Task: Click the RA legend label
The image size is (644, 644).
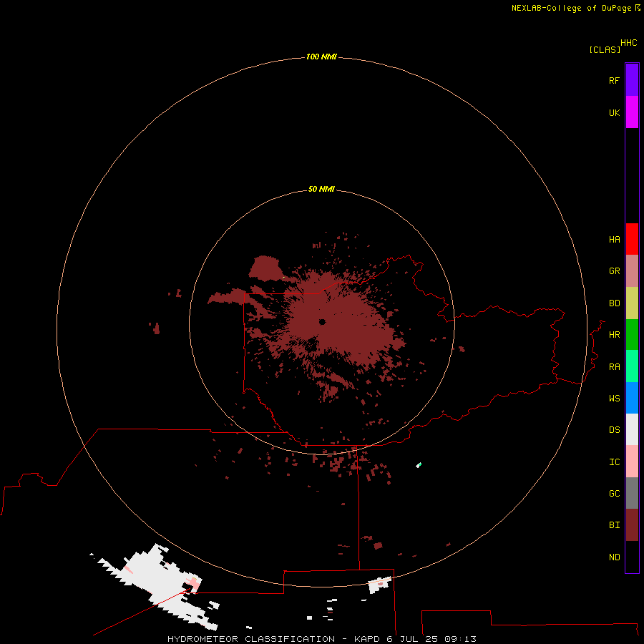Action: point(614,366)
